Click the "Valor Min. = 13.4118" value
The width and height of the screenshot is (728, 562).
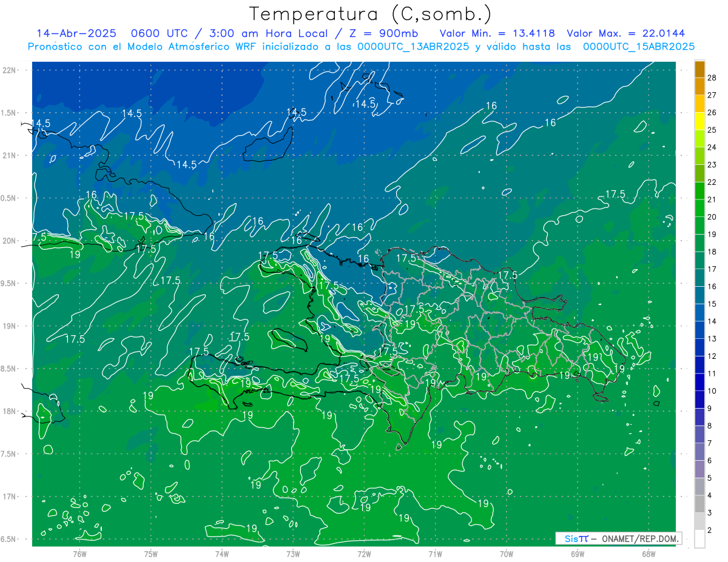point(497,33)
